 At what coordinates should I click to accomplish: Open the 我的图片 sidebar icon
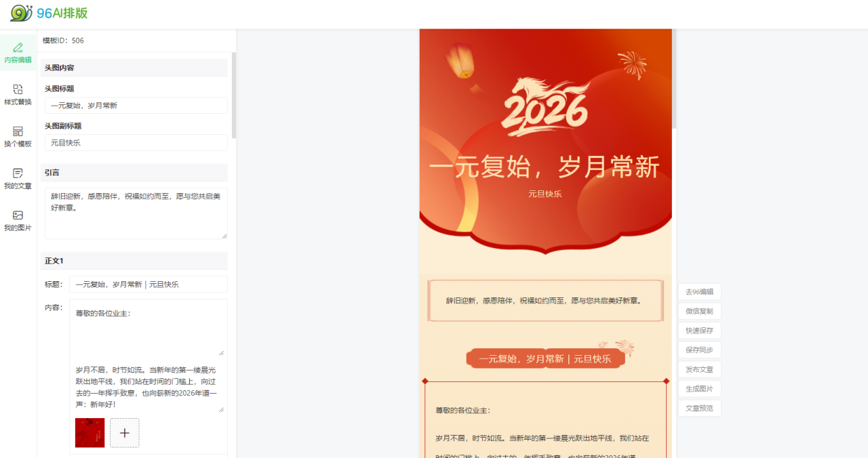(x=18, y=221)
